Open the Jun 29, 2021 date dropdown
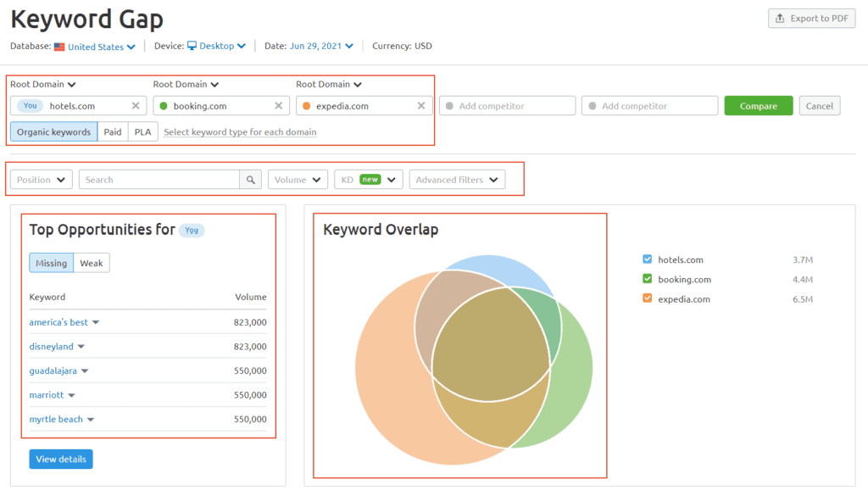 click(321, 46)
